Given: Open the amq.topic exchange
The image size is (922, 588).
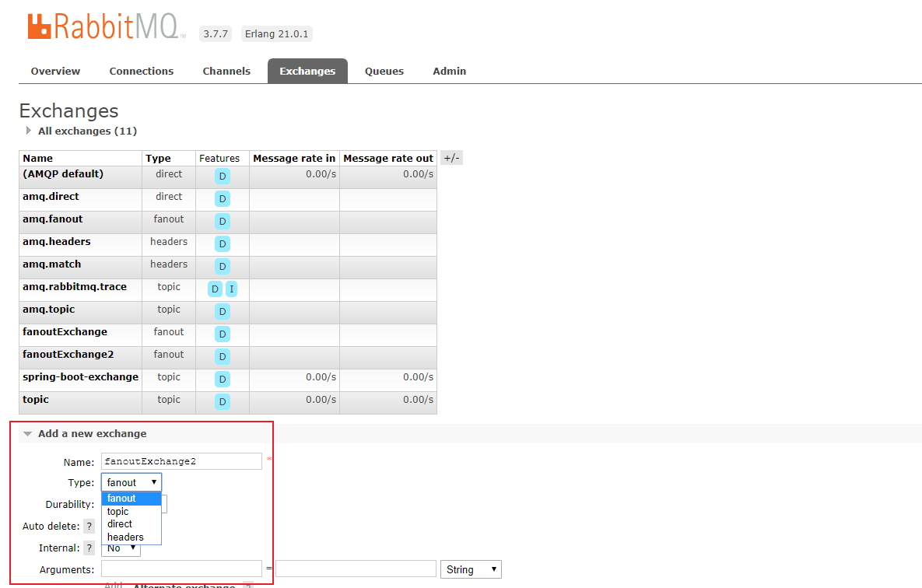Looking at the screenshot, I should (49, 310).
